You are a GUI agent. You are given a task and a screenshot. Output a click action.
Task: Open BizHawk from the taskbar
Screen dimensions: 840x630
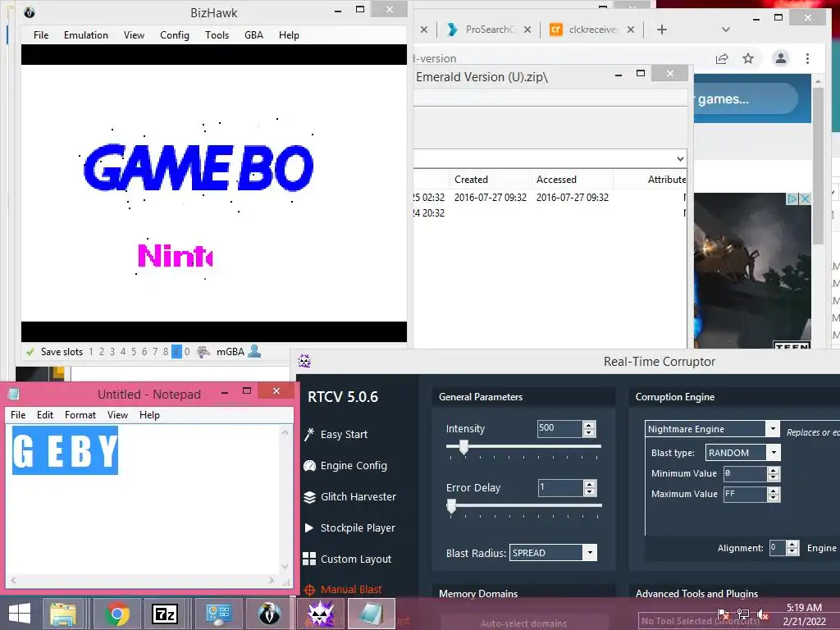pyautogui.click(x=269, y=614)
